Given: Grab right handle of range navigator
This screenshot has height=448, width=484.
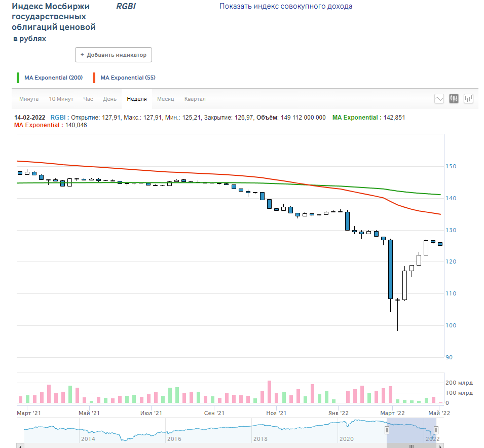Looking at the screenshot, I should click(x=436, y=430).
